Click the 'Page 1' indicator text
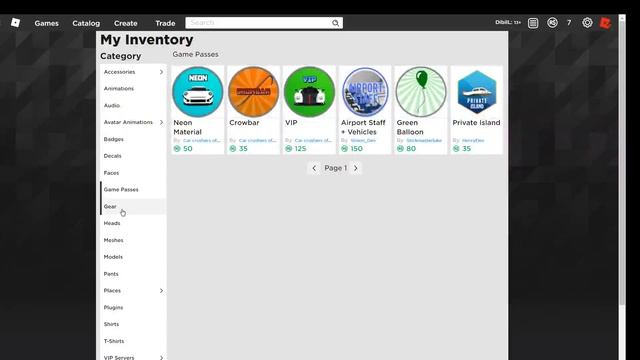 click(336, 168)
